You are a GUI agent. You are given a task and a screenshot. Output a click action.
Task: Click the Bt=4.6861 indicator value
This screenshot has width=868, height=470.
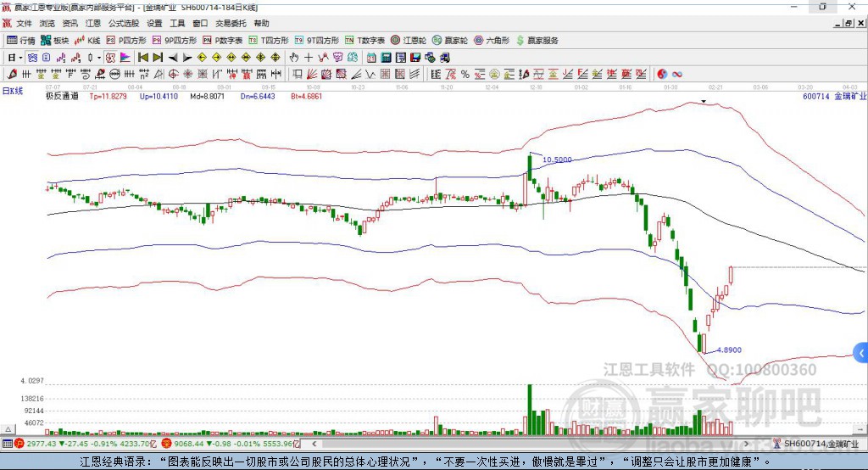(x=306, y=97)
